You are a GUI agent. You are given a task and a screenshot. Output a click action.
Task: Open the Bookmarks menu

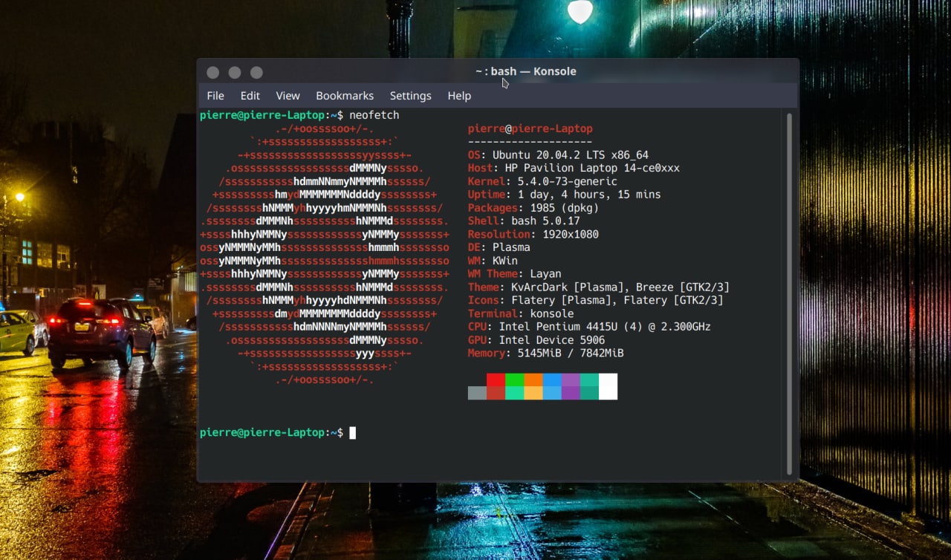345,96
